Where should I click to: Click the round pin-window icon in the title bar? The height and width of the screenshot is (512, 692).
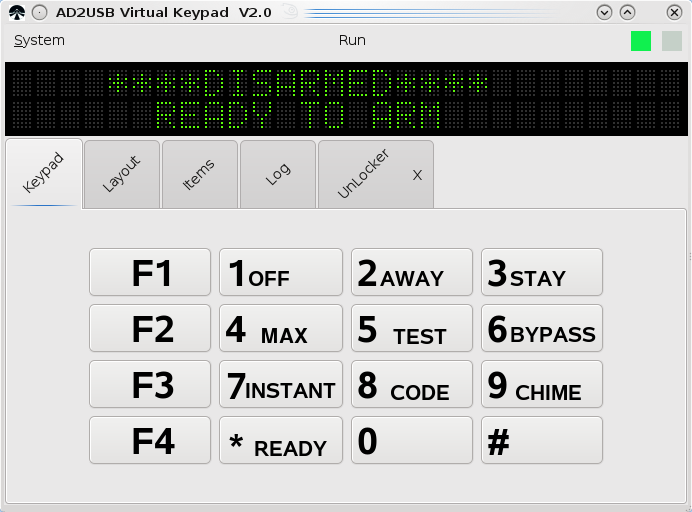point(39,12)
